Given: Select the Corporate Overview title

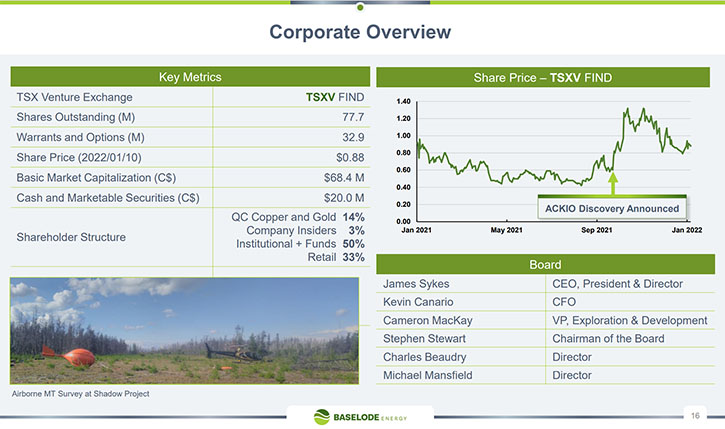Looking at the screenshot, I should (360, 32).
